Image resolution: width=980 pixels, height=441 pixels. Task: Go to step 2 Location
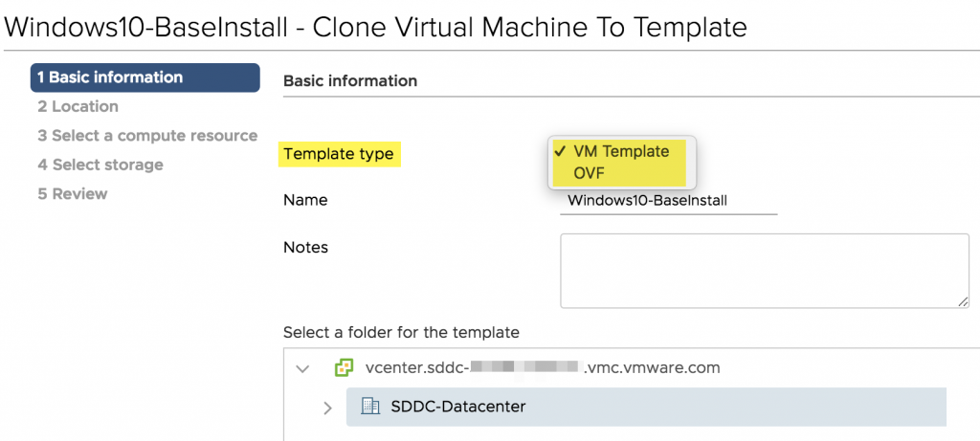(x=78, y=106)
